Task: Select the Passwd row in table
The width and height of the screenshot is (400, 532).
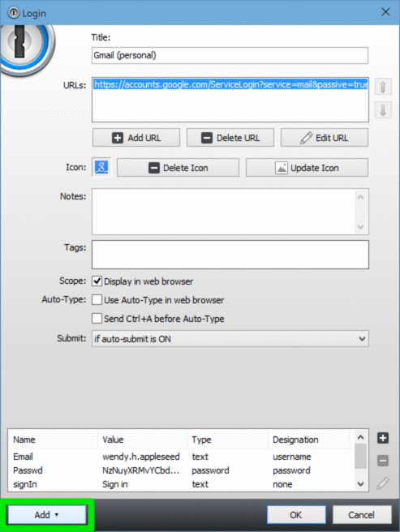Action: pyautogui.click(x=181, y=470)
